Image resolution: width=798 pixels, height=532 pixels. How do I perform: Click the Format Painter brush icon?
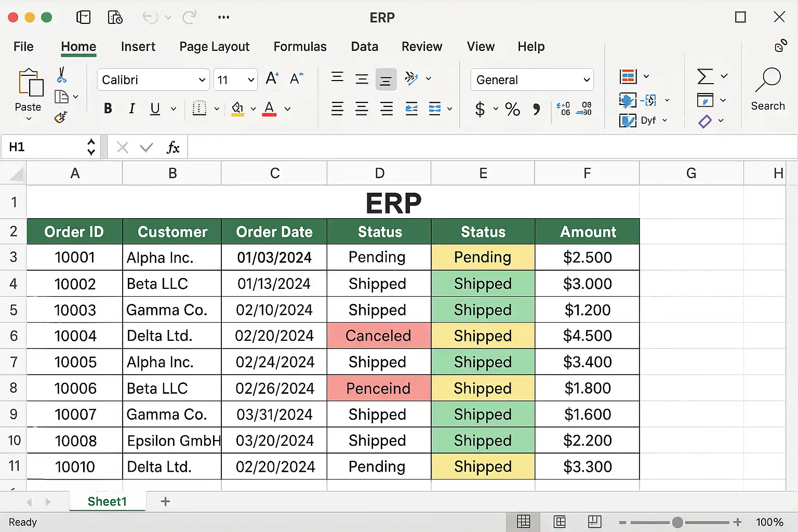pos(61,117)
